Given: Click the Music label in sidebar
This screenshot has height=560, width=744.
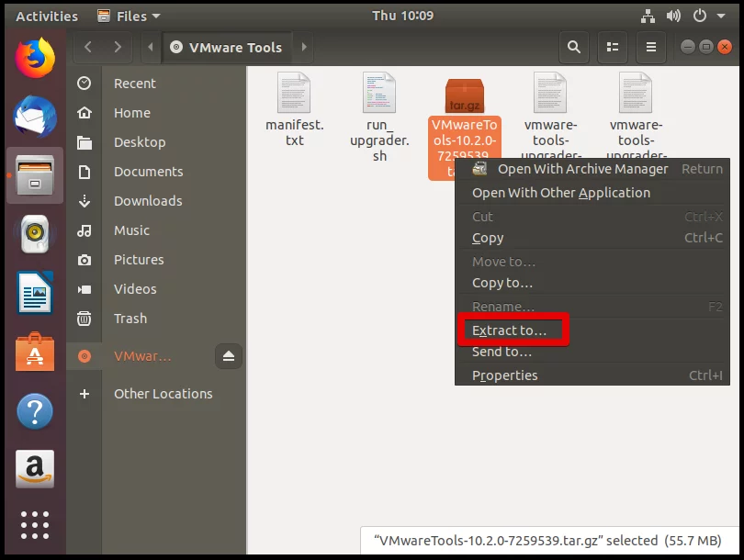Looking at the screenshot, I should click(132, 230).
